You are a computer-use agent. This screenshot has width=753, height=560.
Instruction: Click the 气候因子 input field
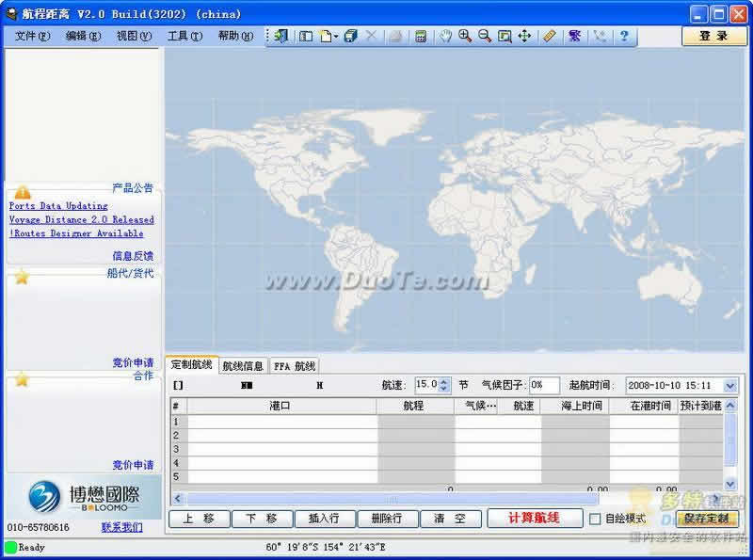point(544,385)
